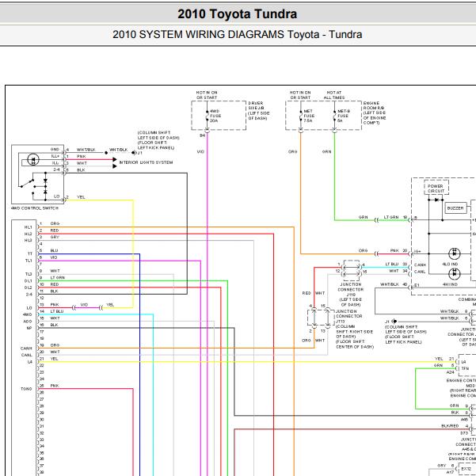This screenshot has height=476, width=476.
Task: Click the INTERIOR LIGHTS SYSTEM reference label
Action: click(x=146, y=162)
